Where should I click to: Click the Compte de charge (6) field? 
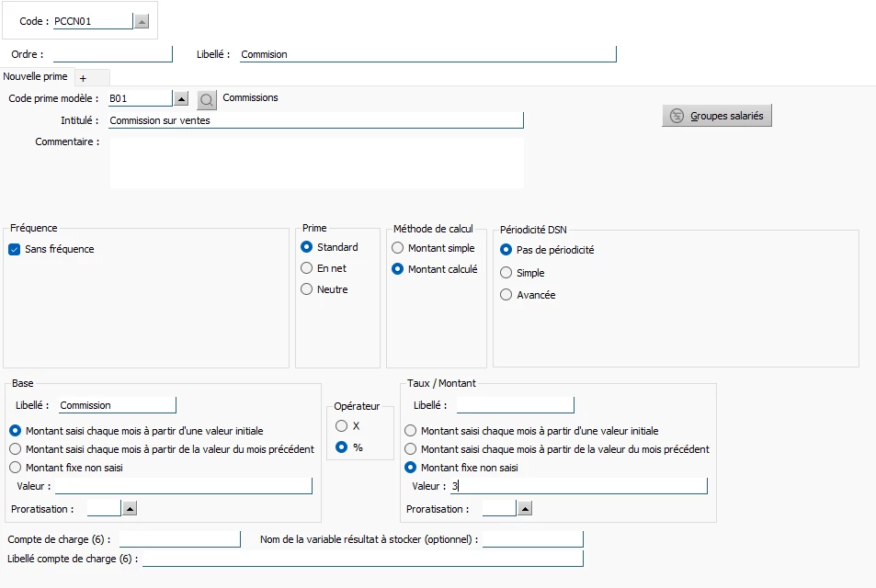click(179, 539)
